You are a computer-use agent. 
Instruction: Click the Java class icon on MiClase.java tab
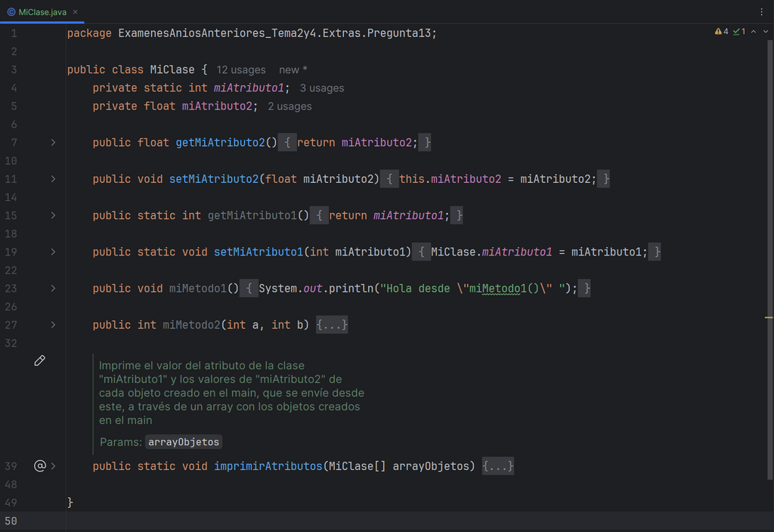tap(11, 12)
